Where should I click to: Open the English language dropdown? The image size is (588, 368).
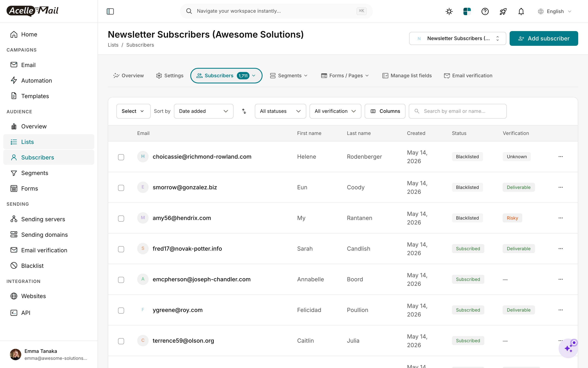pyautogui.click(x=555, y=11)
